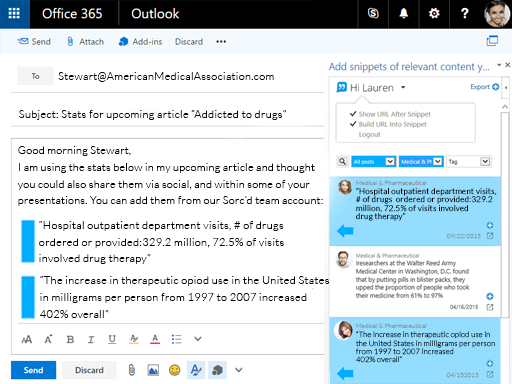Click the recipient email address field

click(x=166, y=76)
